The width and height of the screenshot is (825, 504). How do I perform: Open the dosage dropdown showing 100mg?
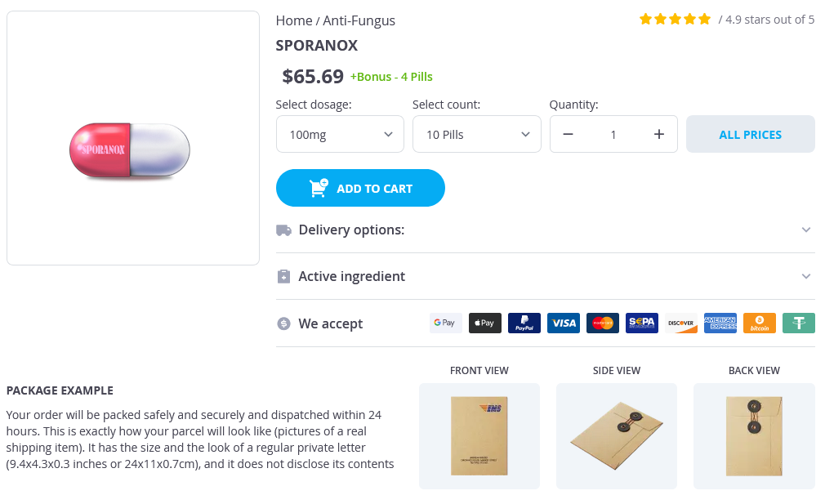tap(340, 134)
